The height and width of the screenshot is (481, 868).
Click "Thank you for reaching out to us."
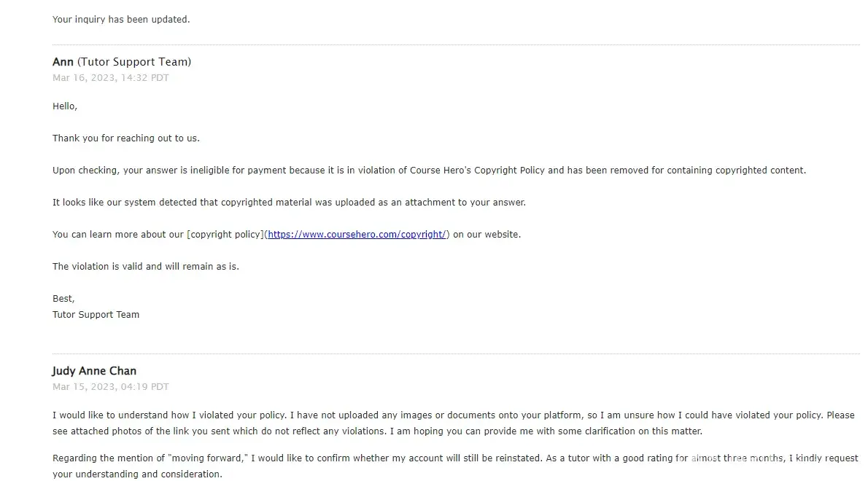(125, 138)
